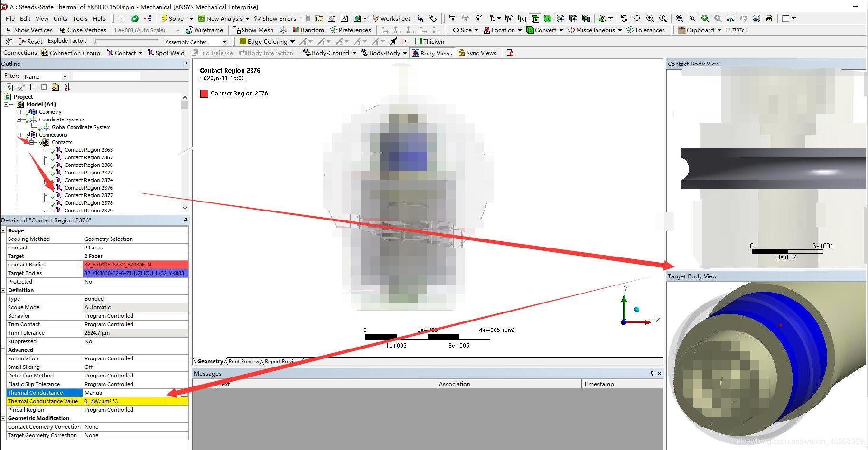
Task: Click the Reset explode button
Action: pos(30,41)
